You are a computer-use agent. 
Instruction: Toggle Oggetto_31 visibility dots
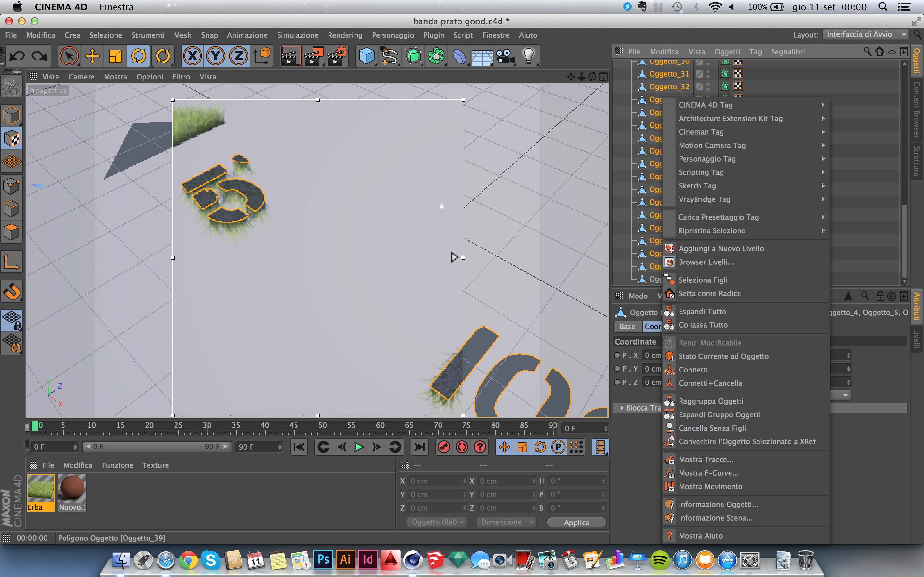coord(708,74)
